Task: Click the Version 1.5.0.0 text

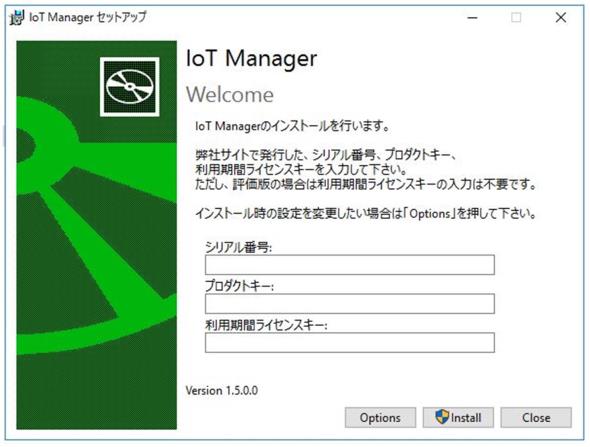Action: tap(222, 391)
